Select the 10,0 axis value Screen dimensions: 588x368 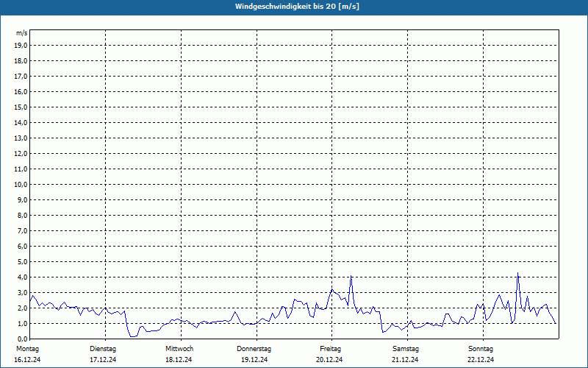coord(21,185)
